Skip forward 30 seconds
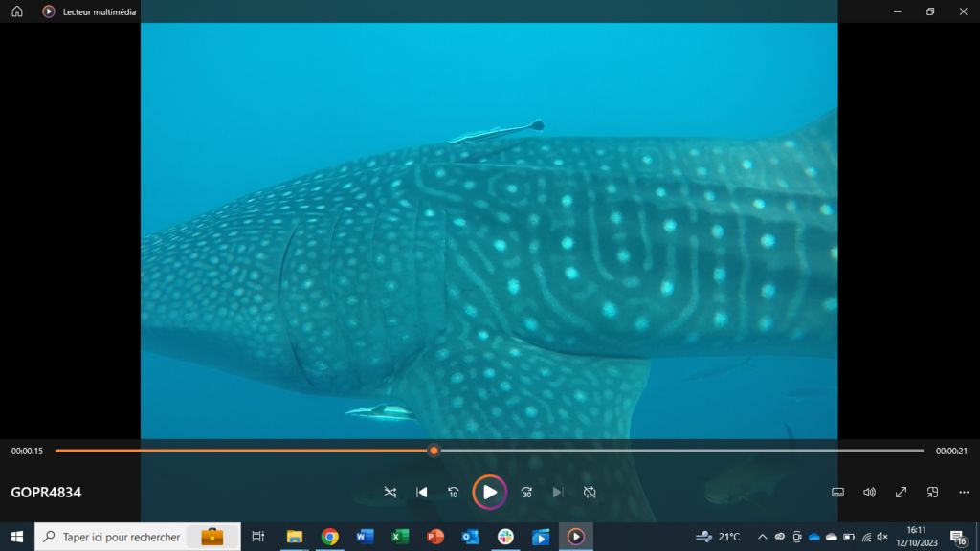The image size is (980, 551). [x=526, y=492]
